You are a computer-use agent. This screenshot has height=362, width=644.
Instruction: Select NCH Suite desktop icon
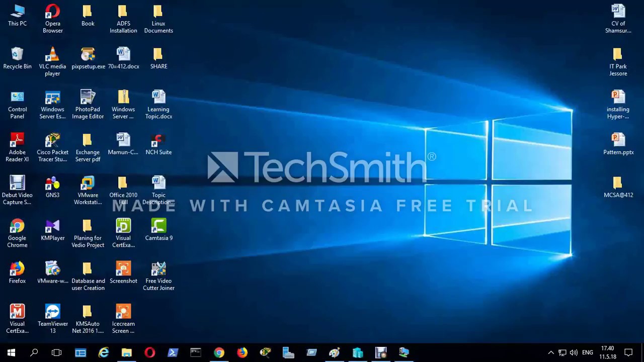(158, 144)
